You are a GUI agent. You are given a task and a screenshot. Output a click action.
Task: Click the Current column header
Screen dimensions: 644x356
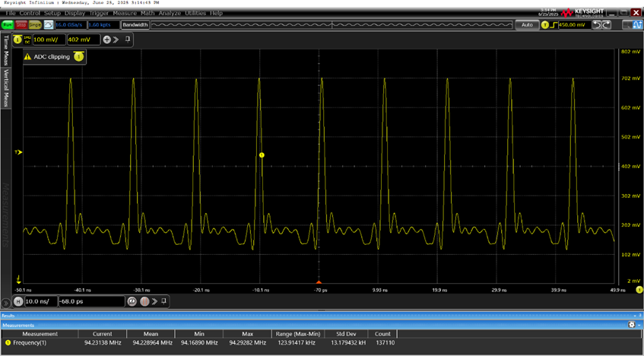pos(103,334)
